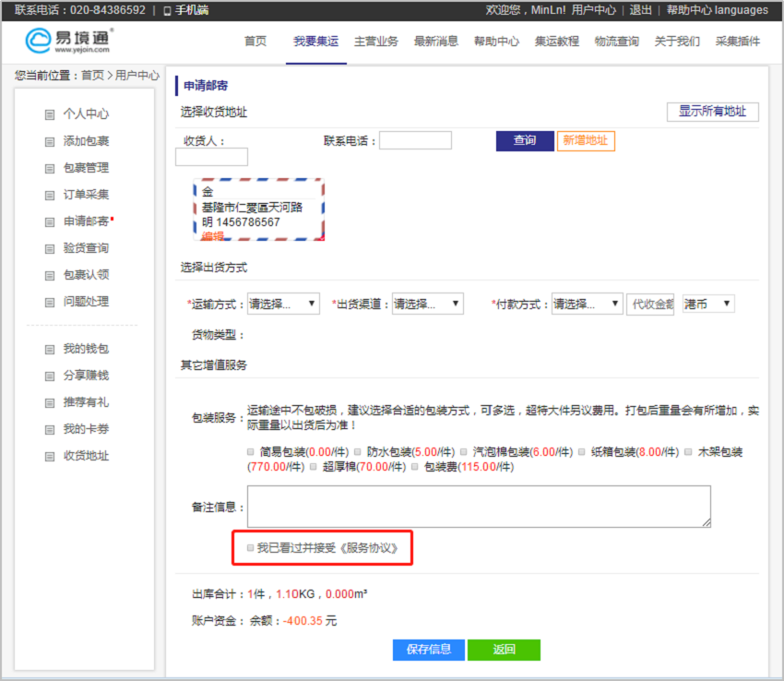Click the icon beside 个人中心

(x=50, y=114)
